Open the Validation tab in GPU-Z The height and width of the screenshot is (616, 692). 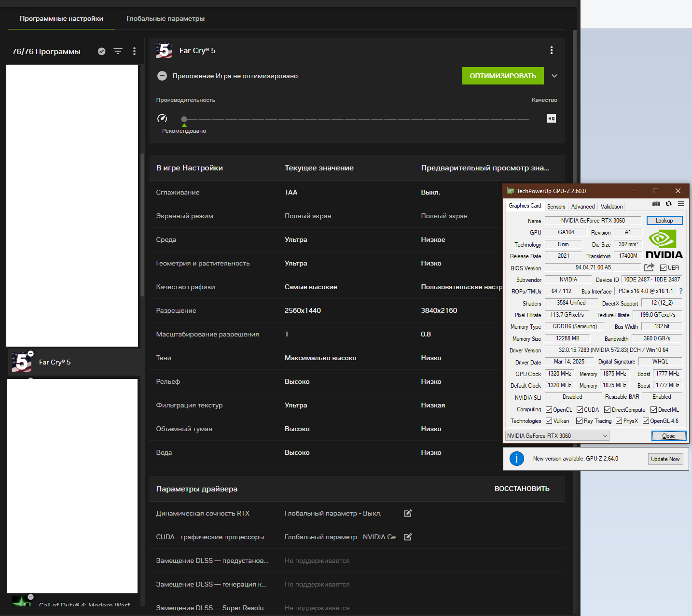(x=611, y=207)
